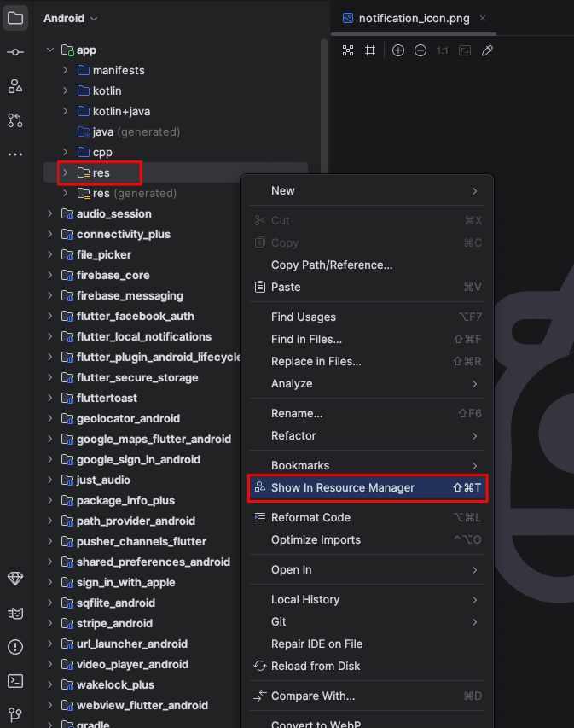Expand the cpp folder

point(66,152)
